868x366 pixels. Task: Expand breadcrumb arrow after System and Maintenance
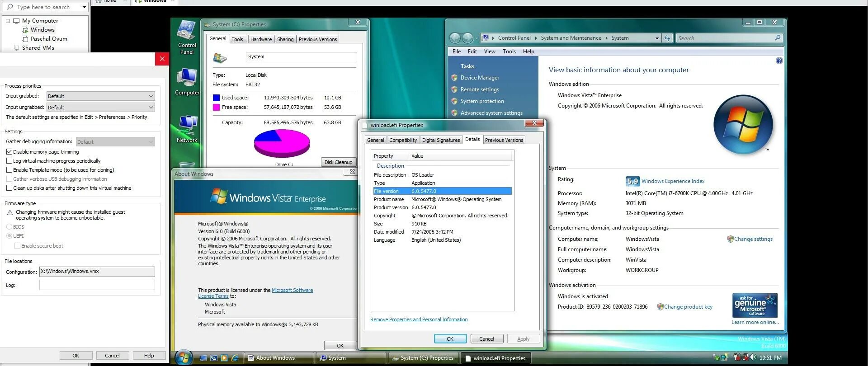[606, 38]
